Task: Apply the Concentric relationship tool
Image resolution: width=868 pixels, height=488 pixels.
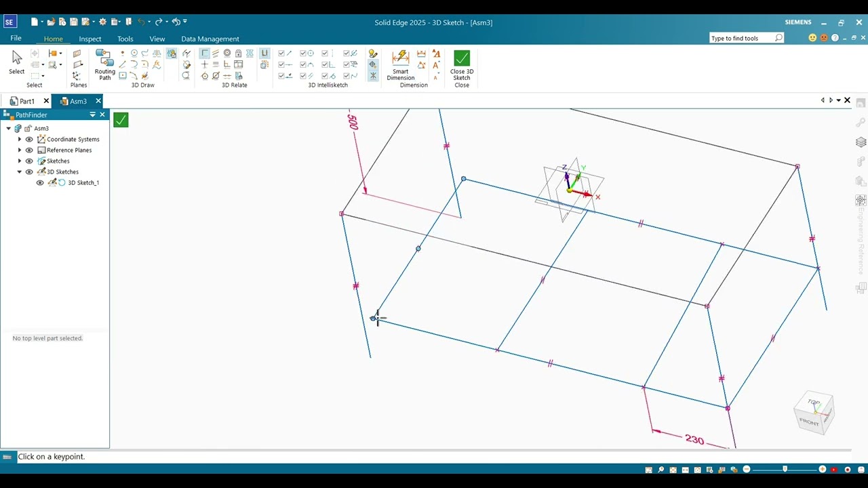Action: pyautogui.click(x=227, y=53)
